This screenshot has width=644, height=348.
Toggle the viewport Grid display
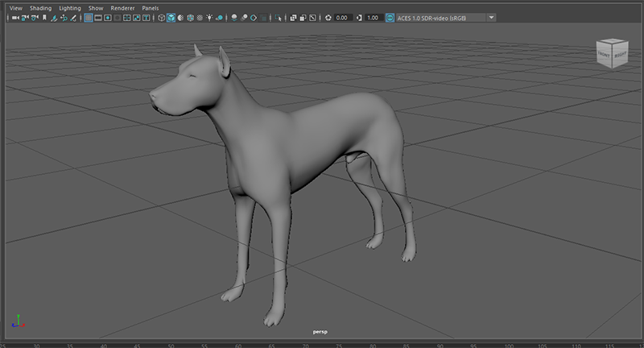[x=89, y=17]
